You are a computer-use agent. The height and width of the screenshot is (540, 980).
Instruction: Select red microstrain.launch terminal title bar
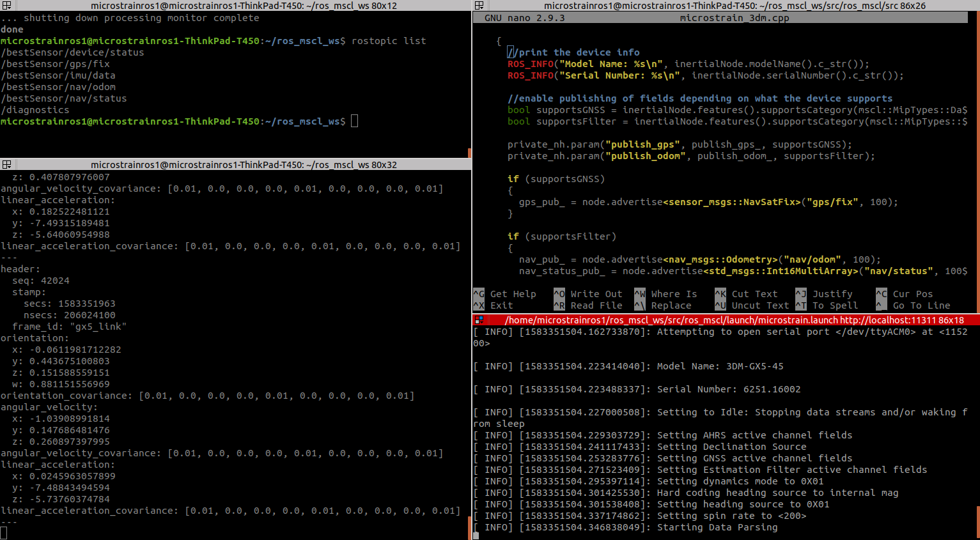pyautogui.click(x=734, y=320)
